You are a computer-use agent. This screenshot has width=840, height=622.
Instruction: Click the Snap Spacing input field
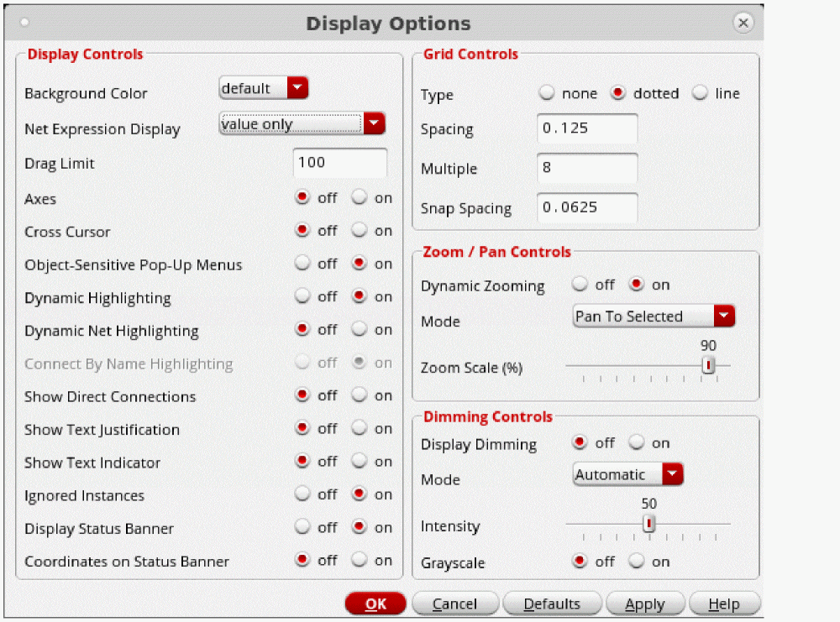click(587, 207)
